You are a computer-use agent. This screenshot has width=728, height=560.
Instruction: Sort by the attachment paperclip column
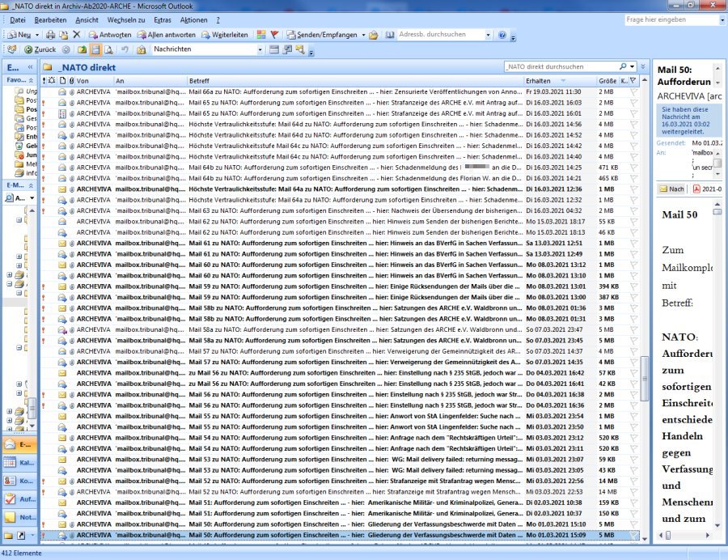[x=71, y=80]
